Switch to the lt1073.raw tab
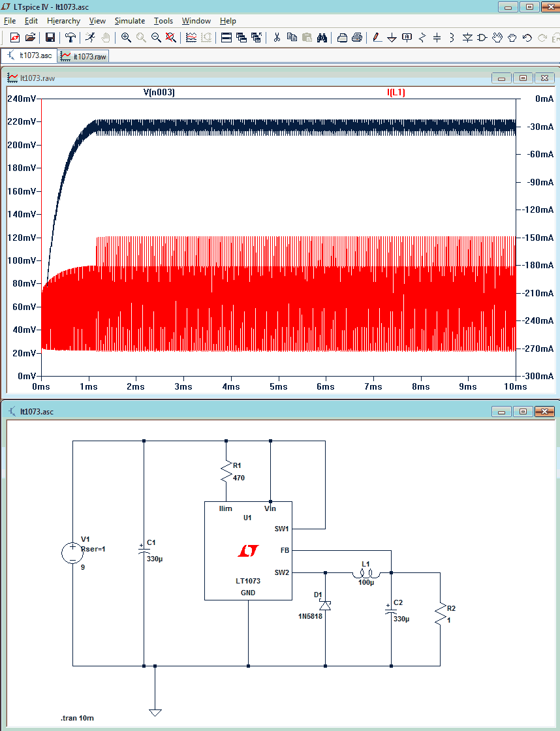The height and width of the screenshot is (731, 560). pyautogui.click(x=84, y=56)
